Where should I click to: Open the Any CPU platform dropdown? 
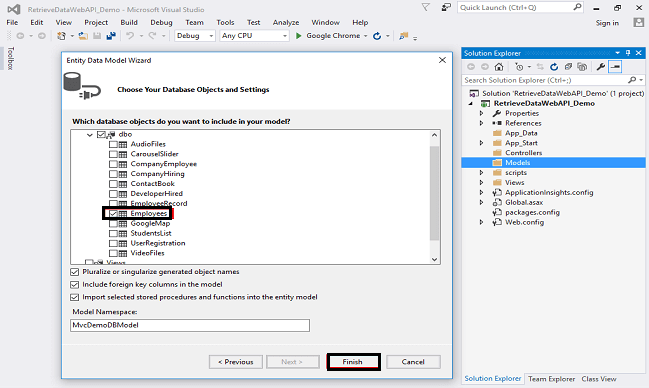(285, 36)
